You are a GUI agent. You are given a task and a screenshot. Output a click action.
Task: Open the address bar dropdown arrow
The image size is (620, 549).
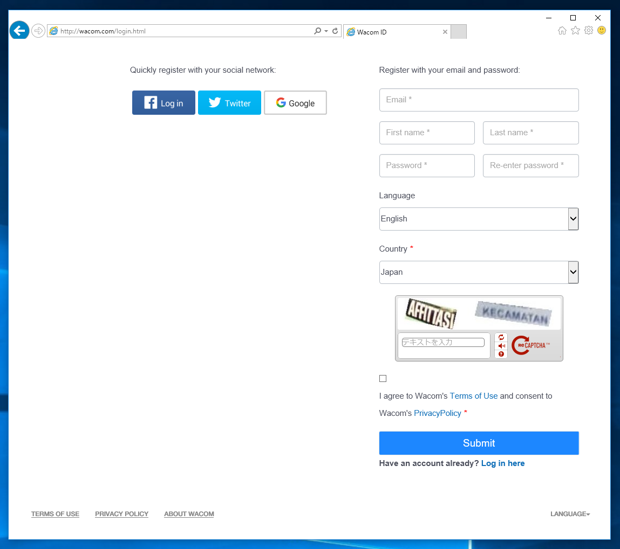click(x=326, y=31)
